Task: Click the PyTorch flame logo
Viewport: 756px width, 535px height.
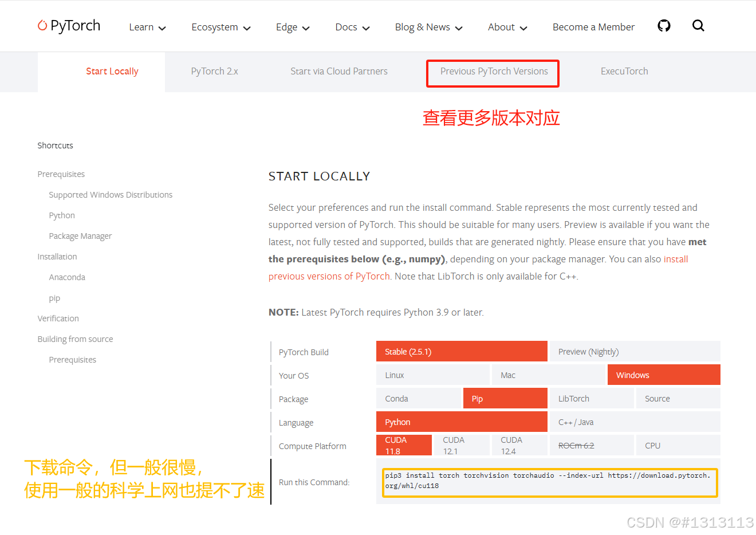Action: point(43,25)
